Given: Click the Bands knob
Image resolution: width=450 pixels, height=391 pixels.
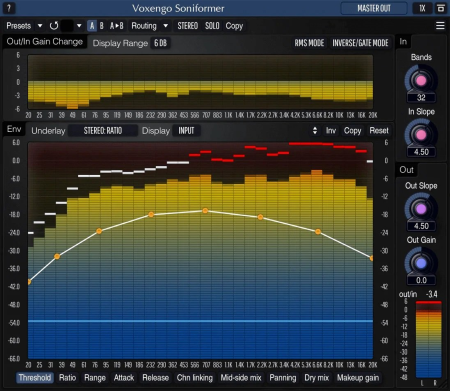Looking at the screenshot, I should pyautogui.click(x=421, y=80).
